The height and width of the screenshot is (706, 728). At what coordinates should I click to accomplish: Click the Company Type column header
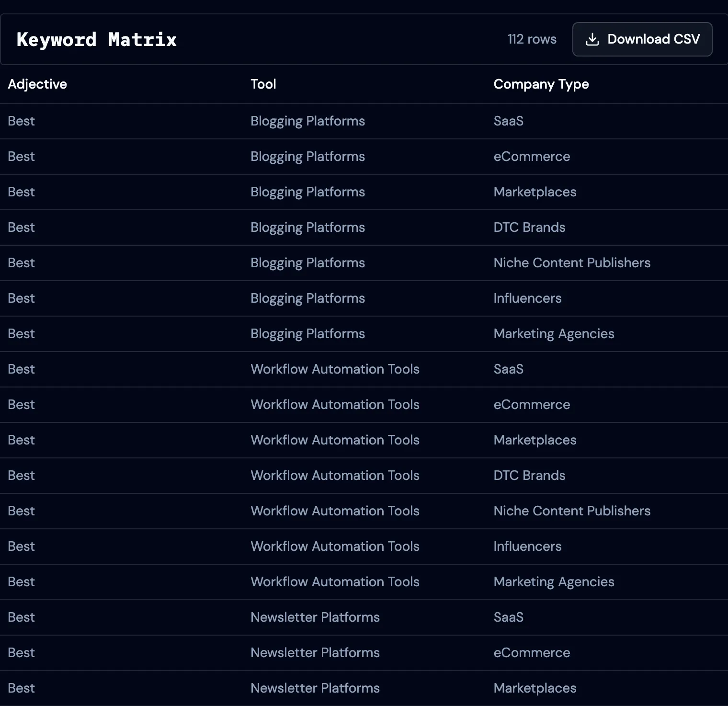(x=541, y=84)
